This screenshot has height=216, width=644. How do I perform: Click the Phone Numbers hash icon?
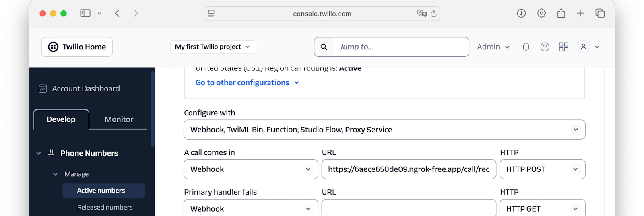click(x=51, y=153)
